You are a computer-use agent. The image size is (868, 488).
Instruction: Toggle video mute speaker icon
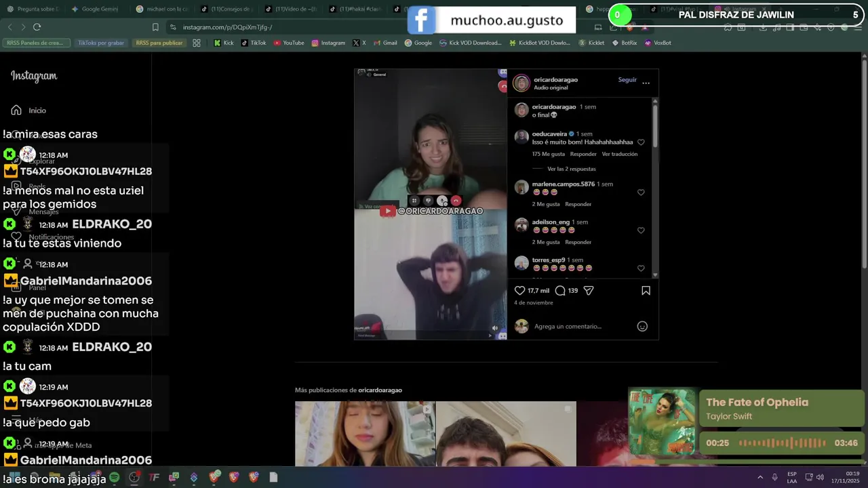click(x=494, y=328)
